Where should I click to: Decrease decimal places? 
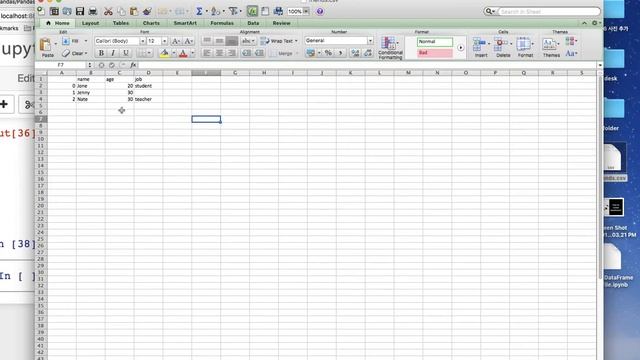pos(368,53)
